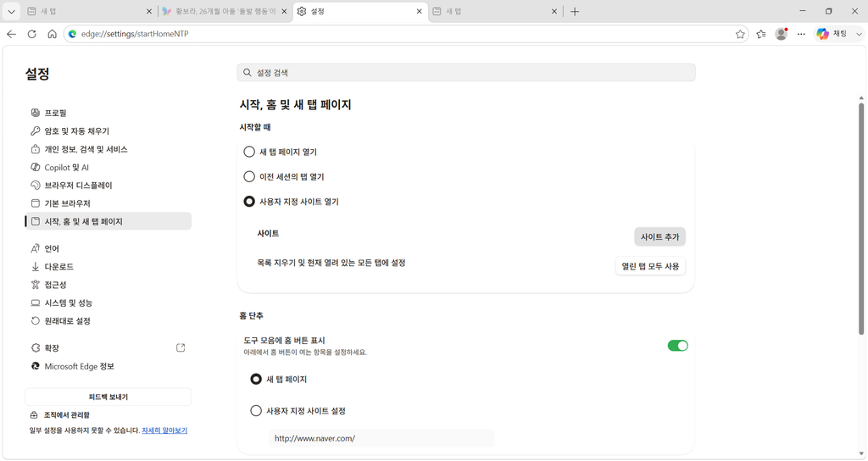Open 기본 브라우저 section

coord(108,203)
